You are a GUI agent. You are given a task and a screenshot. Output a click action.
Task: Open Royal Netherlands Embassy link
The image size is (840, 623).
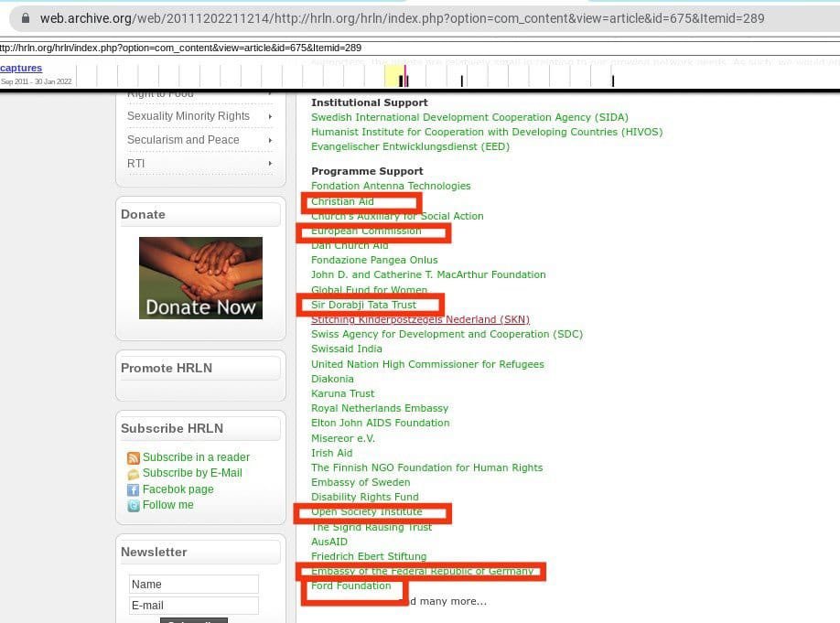380,408
